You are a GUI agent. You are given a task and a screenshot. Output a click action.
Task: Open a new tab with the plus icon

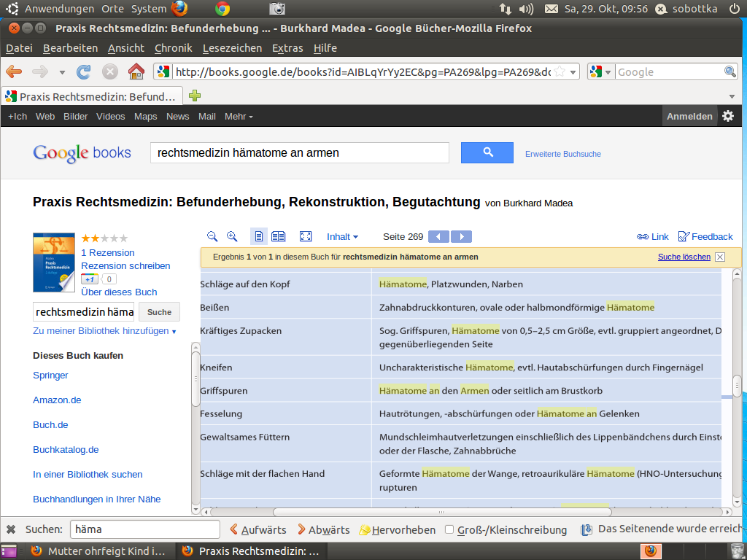[x=194, y=96]
